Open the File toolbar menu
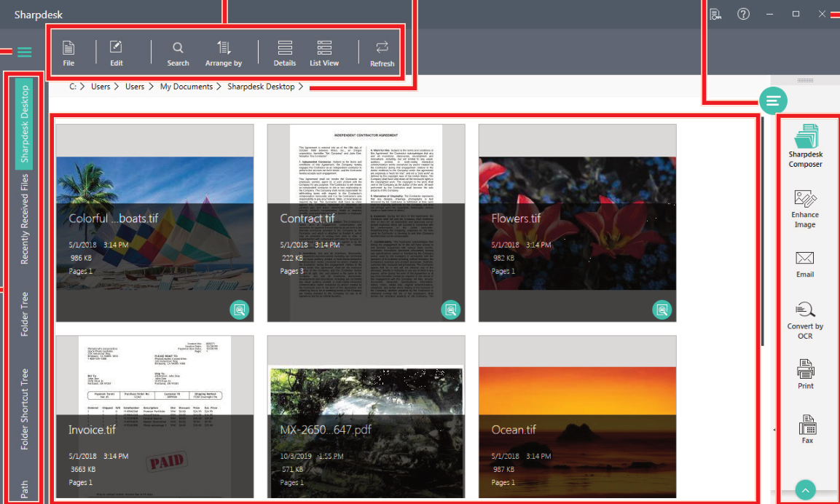840x504 pixels. point(68,53)
